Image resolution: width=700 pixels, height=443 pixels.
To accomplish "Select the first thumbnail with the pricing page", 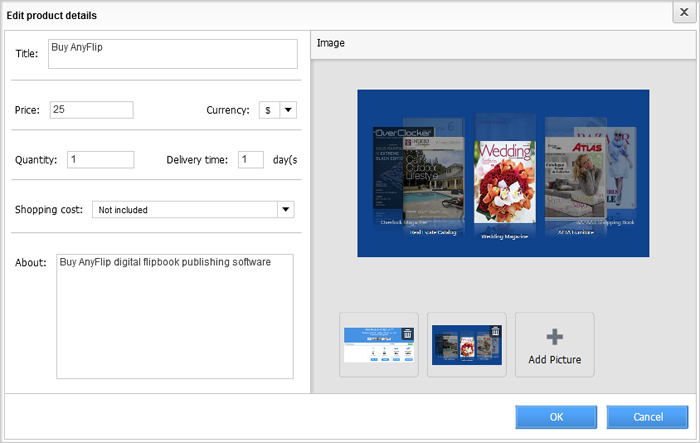I will 374,346.
